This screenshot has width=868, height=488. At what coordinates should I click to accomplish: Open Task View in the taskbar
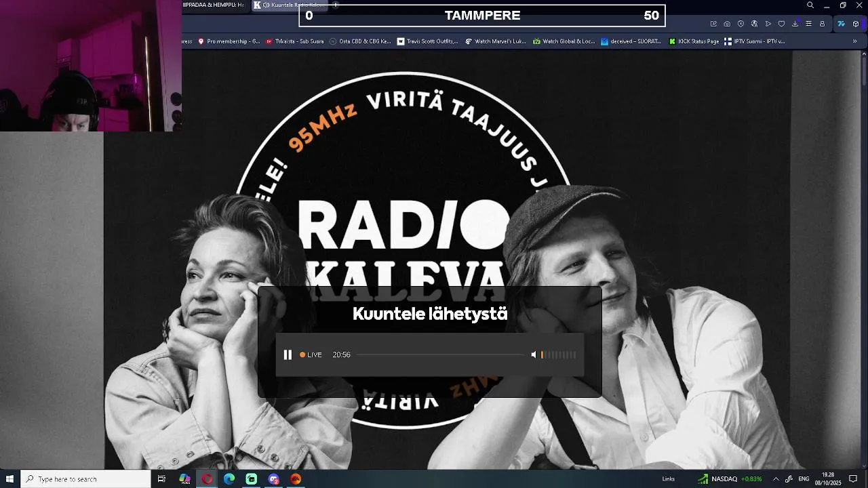click(x=161, y=479)
